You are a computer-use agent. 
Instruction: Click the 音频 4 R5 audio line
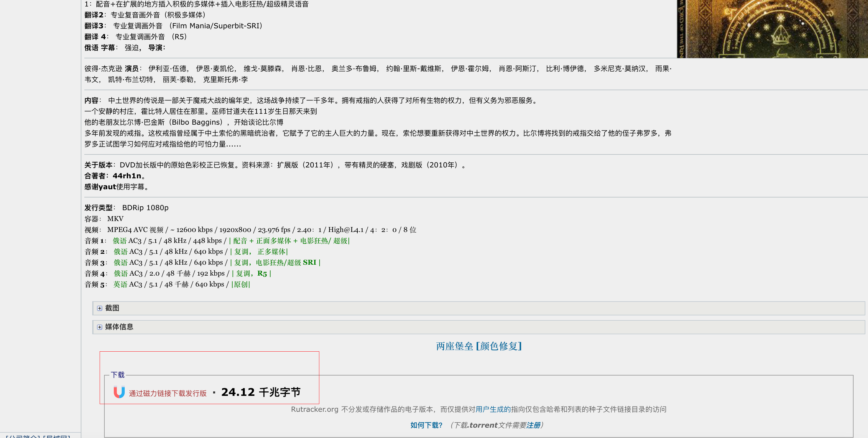(x=178, y=274)
